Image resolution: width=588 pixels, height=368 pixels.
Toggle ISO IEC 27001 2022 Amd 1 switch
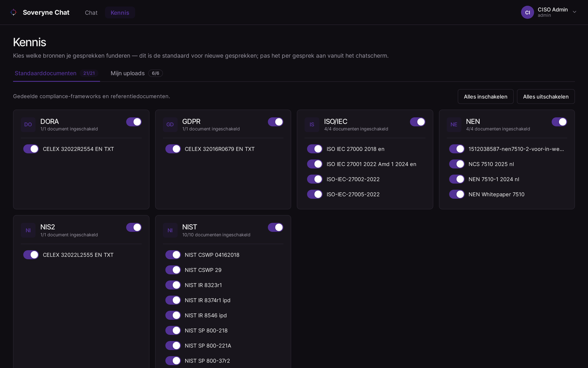coord(315,164)
